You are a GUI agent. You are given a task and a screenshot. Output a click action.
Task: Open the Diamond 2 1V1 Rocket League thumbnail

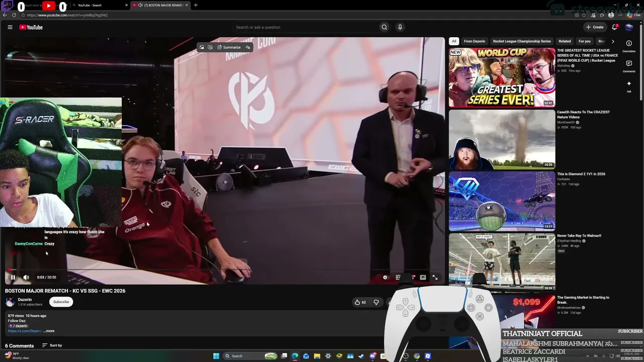[502, 201]
